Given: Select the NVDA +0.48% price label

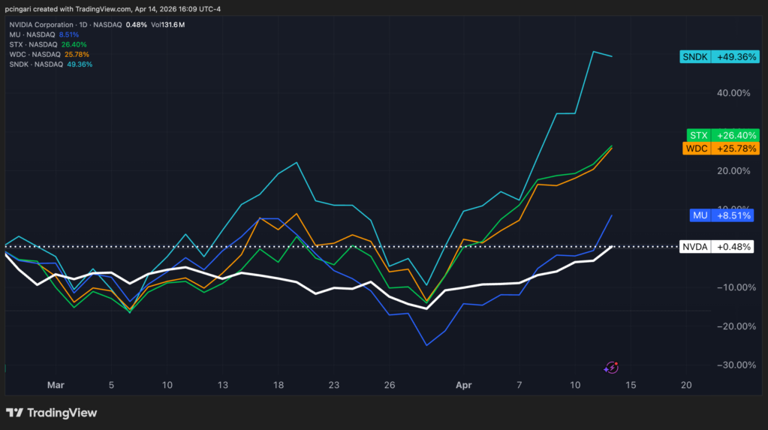Looking at the screenshot, I should pyautogui.click(x=716, y=247).
